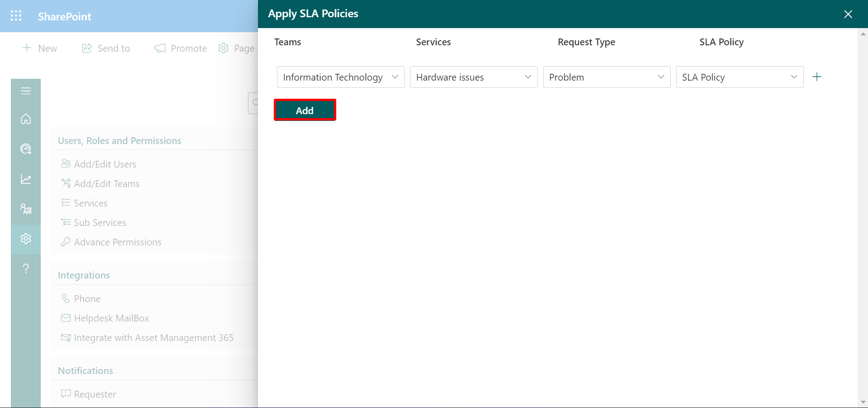
Task: Click the New plus icon in toolbar
Action: [27, 48]
